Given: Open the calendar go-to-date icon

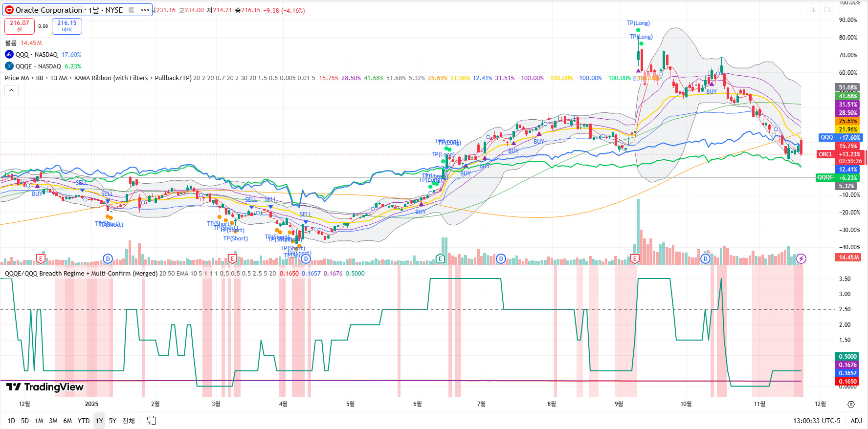Looking at the screenshot, I should (x=152, y=421).
